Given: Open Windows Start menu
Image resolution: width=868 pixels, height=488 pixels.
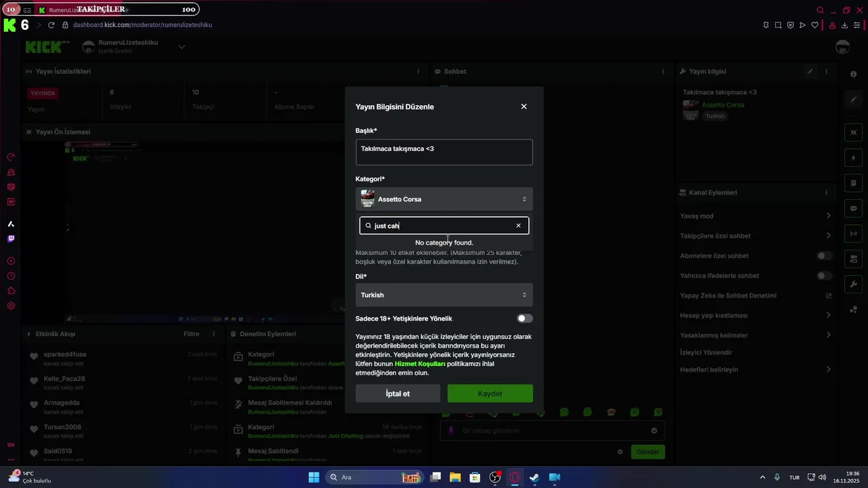Looking at the screenshot, I should click(x=314, y=477).
